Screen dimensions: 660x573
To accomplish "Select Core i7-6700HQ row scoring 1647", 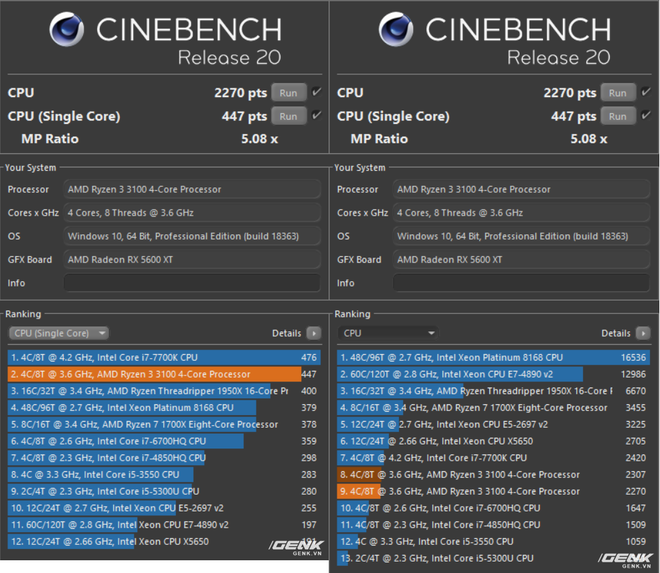I will pos(493,508).
